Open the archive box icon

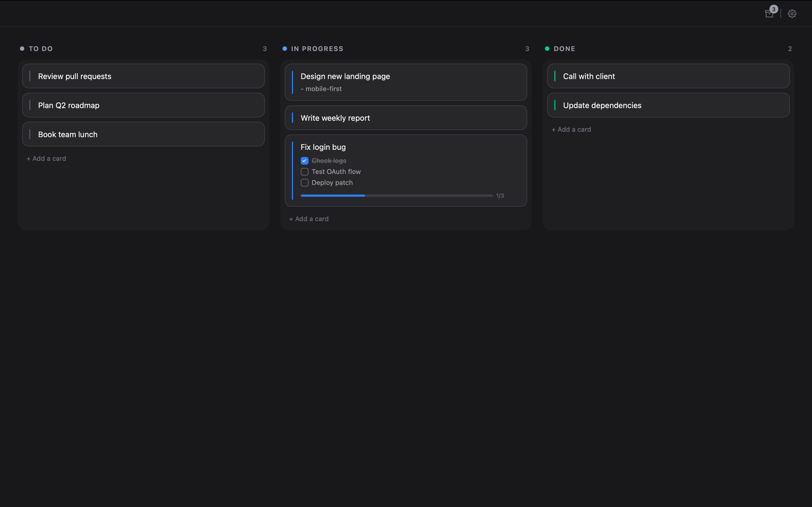click(769, 14)
